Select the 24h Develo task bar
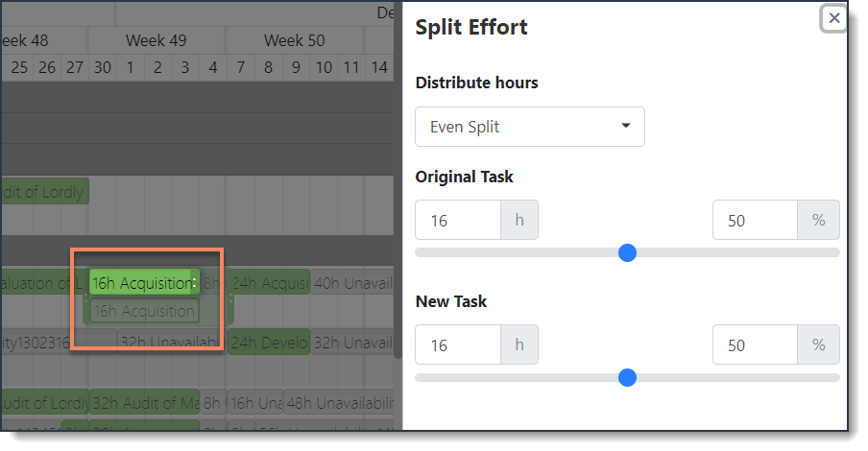868x451 pixels. (x=269, y=343)
